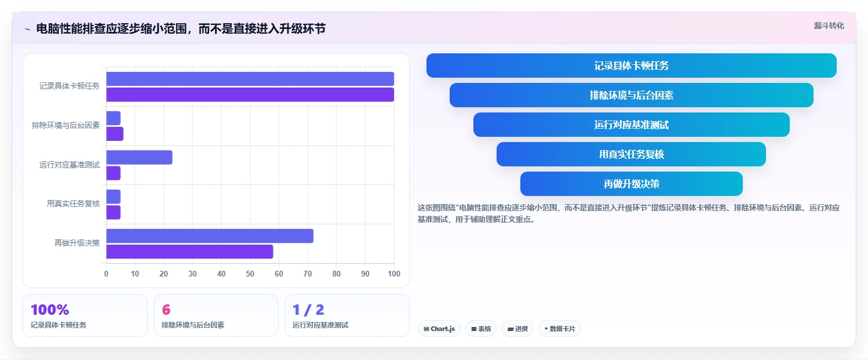Click the 表格 tag chip
The height and width of the screenshot is (360, 868).
pos(481,329)
